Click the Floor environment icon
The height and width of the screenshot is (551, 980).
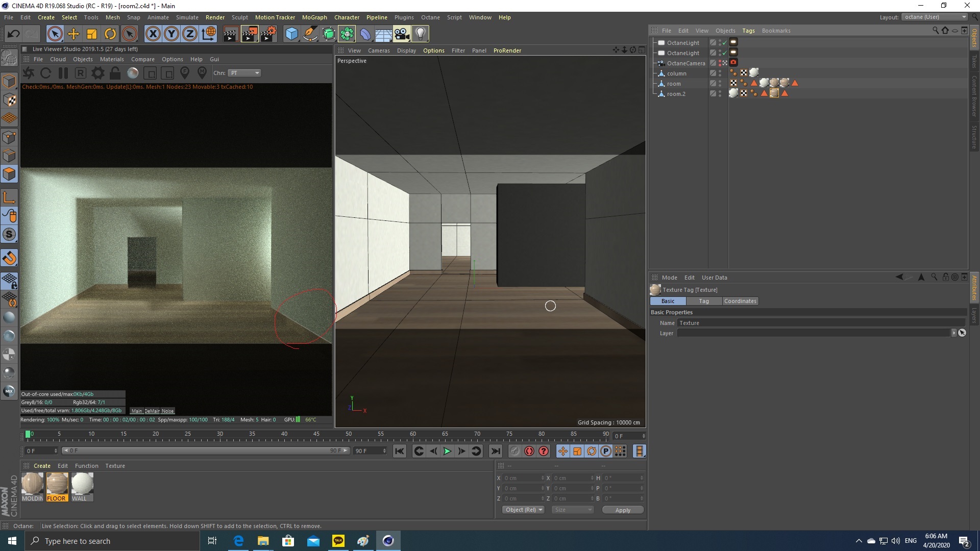[383, 34]
